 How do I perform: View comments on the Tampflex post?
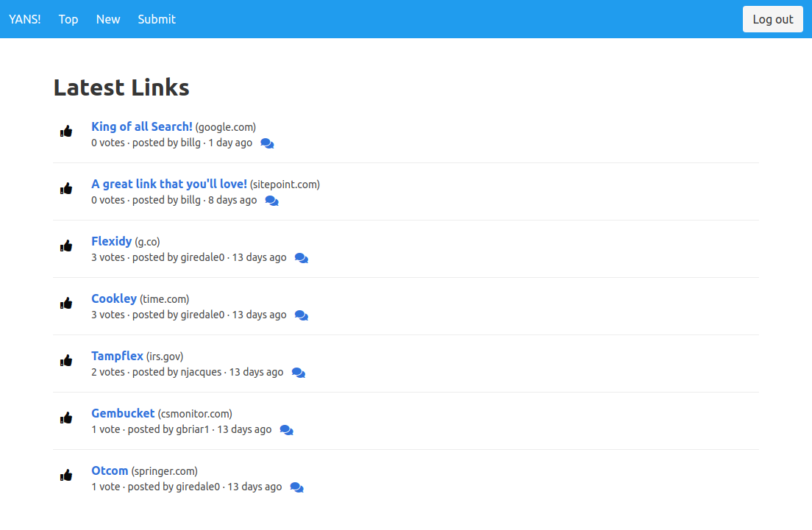pyautogui.click(x=298, y=372)
